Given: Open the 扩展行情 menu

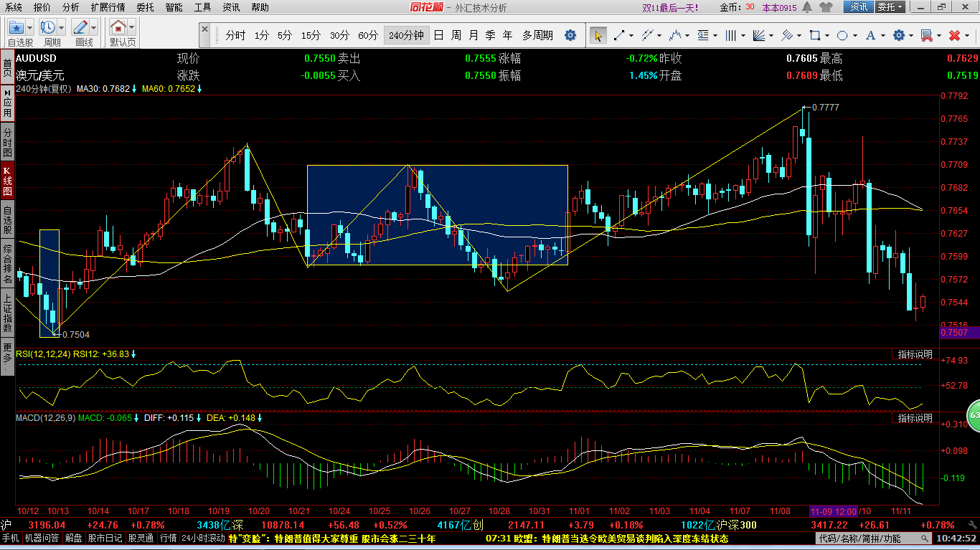Looking at the screenshot, I should [108, 7].
